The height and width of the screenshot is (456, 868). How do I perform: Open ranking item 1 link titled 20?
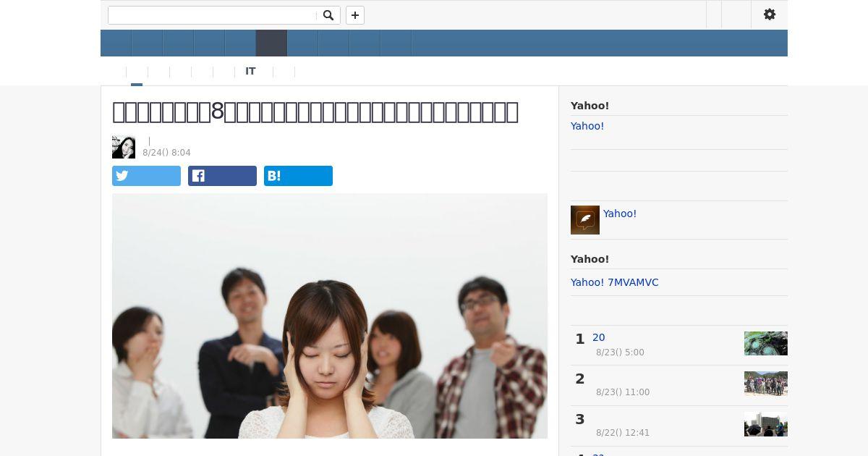click(x=599, y=337)
